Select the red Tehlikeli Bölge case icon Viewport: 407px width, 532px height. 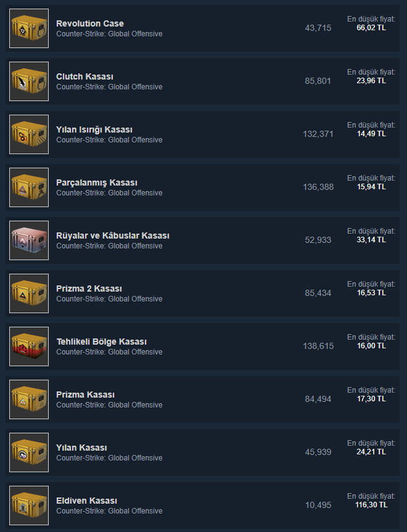(29, 346)
